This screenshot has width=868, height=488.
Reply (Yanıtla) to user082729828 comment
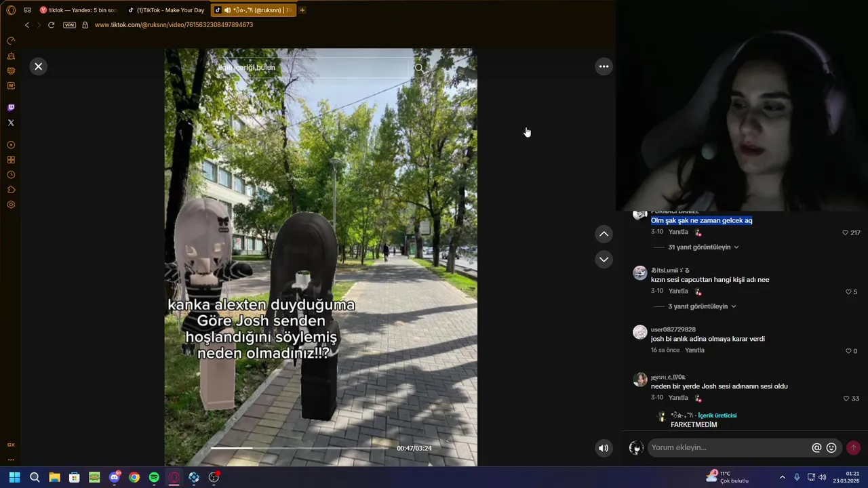(694, 350)
